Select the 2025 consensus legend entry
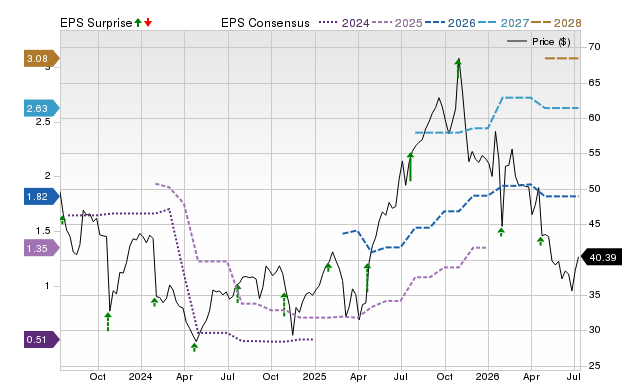 pyautogui.click(x=397, y=23)
